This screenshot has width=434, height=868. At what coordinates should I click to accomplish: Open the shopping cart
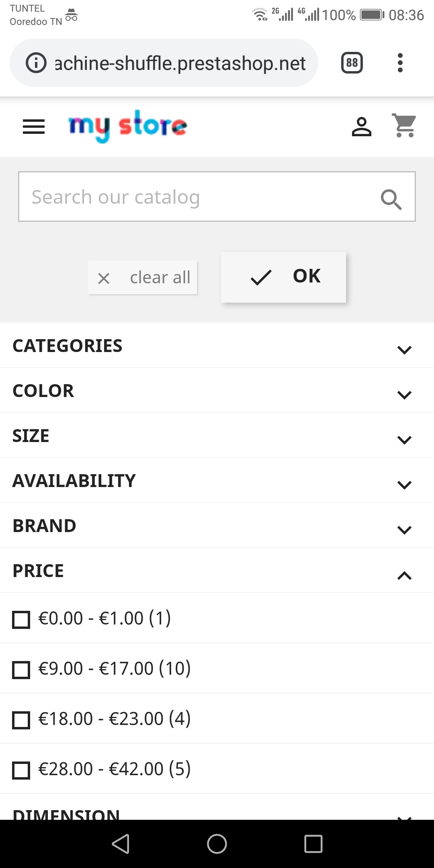pyautogui.click(x=404, y=125)
